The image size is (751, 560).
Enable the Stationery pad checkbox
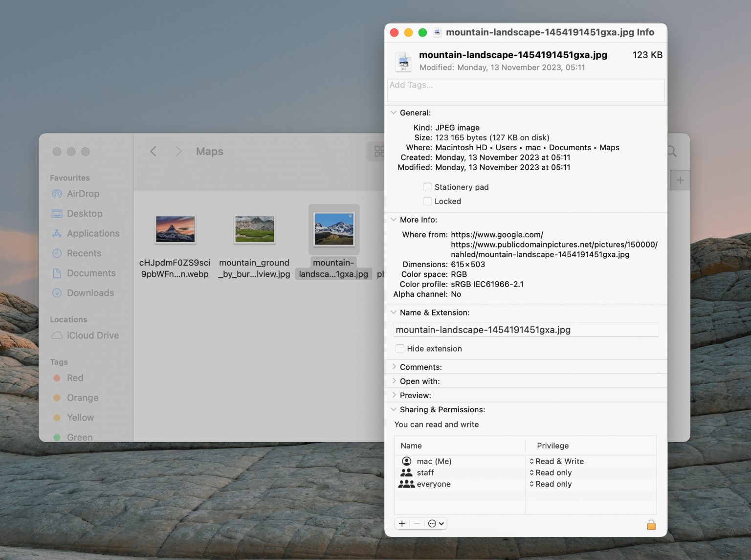coord(428,187)
